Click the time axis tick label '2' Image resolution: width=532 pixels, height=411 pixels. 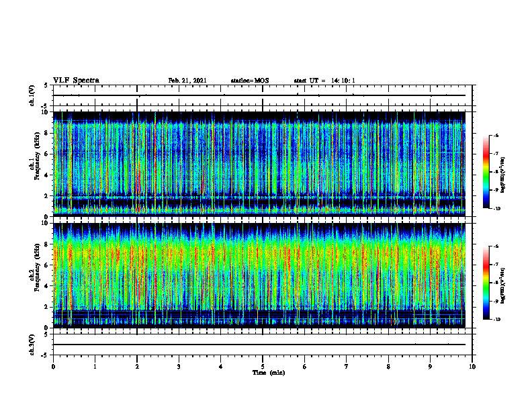coord(137,367)
